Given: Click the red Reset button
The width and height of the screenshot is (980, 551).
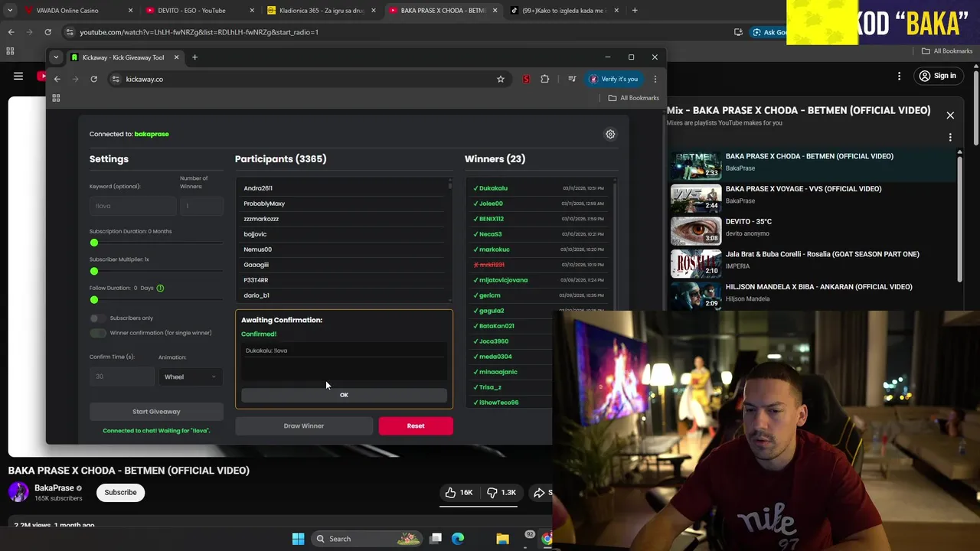Looking at the screenshot, I should 416,425.
